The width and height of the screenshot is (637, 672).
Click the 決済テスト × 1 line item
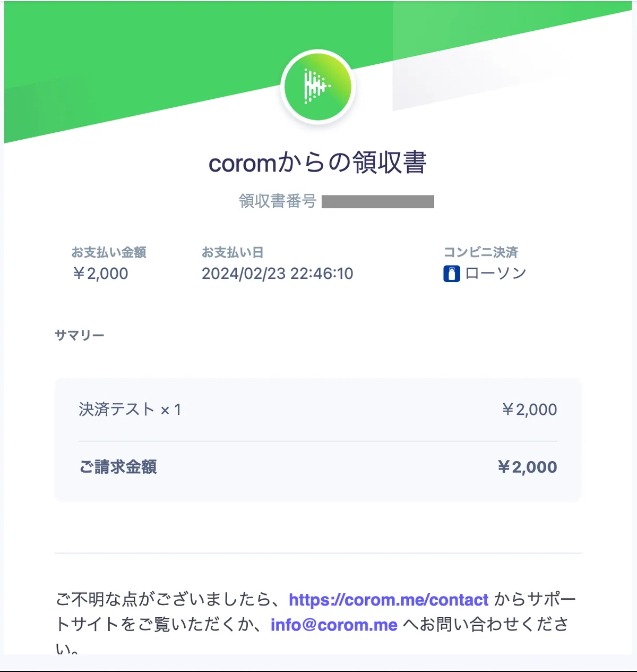point(130,410)
